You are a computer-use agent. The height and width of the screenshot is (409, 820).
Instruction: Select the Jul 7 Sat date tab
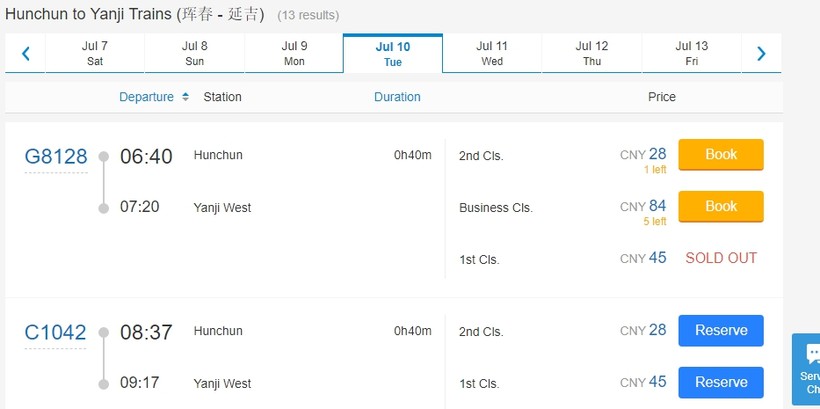(95, 54)
